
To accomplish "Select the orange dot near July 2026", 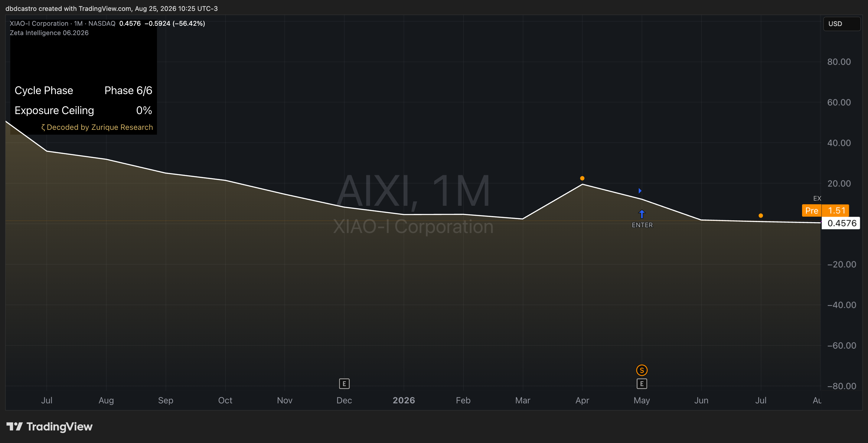I will pos(761,215).
